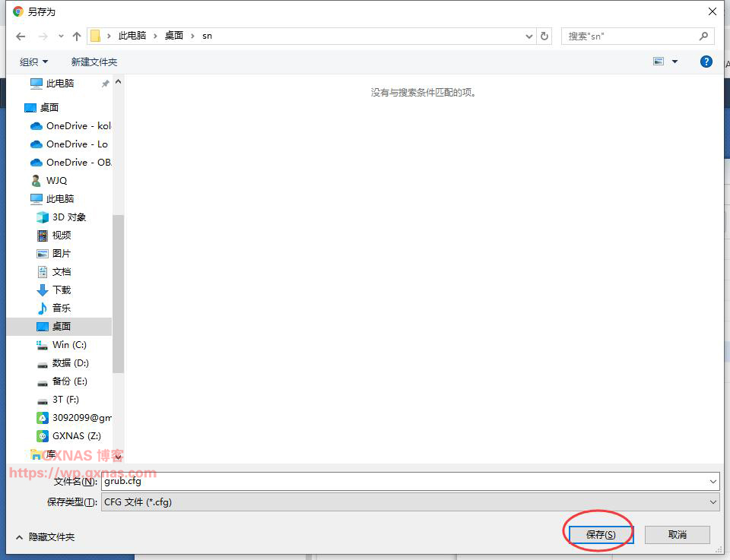Navigate up to the parent folder
Viewport: 730px width, 560px height.
76,35
